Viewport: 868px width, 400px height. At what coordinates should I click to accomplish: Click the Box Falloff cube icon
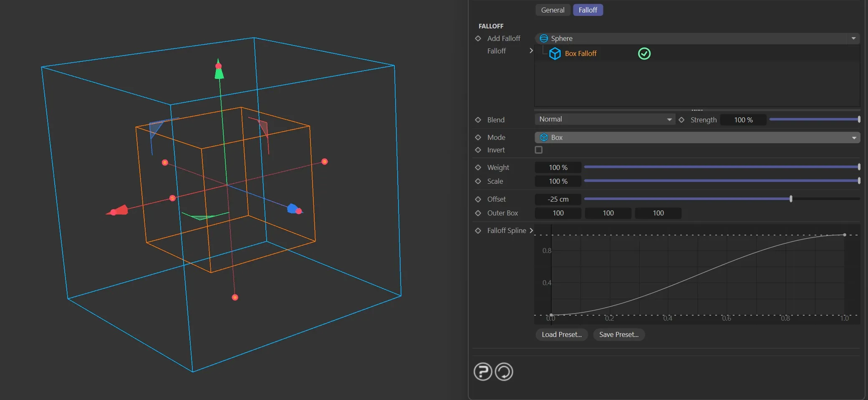[x=555, y=53]
